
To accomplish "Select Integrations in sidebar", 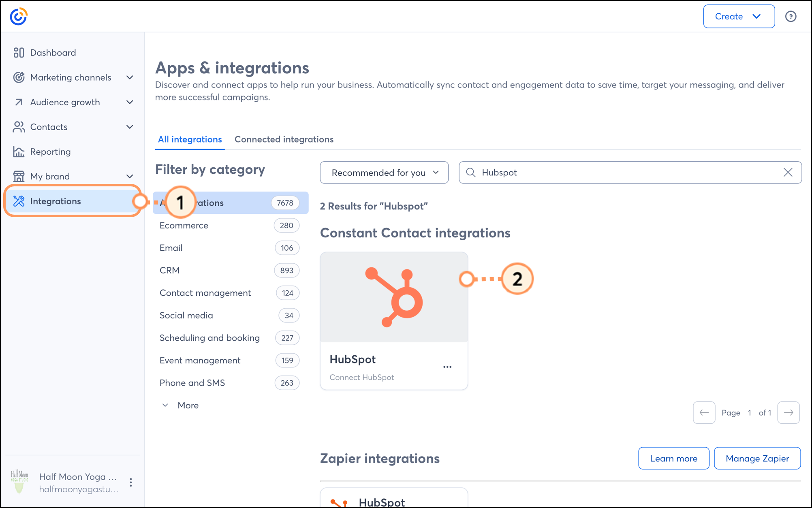I will pyautogui.click(x=73, y=201).
